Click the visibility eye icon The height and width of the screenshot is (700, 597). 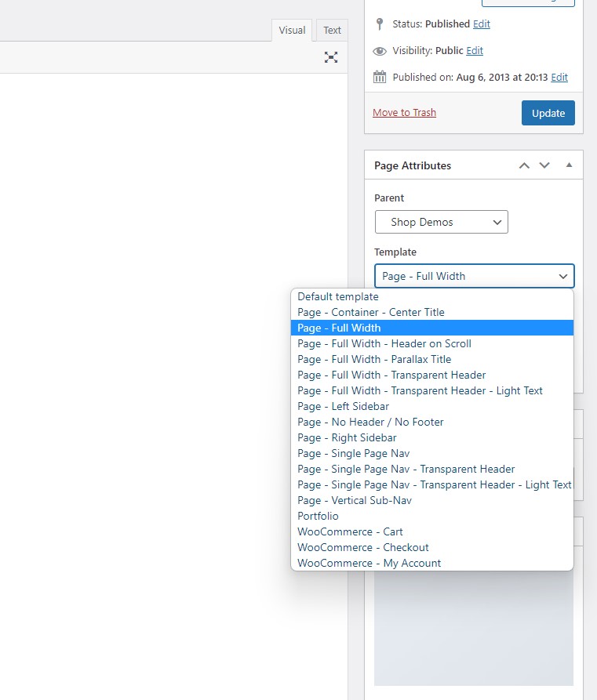coord(380,51)
